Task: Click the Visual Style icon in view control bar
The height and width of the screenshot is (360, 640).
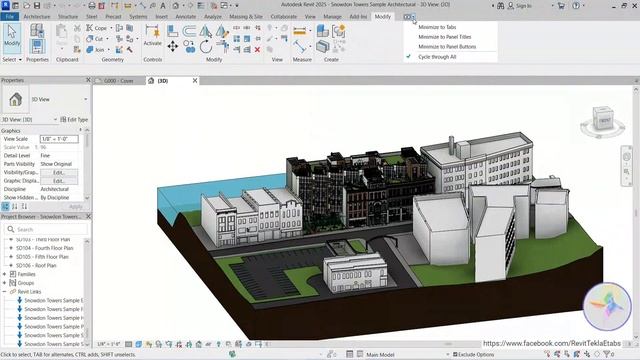Action: pyautogui.click(x=138, y=344)
